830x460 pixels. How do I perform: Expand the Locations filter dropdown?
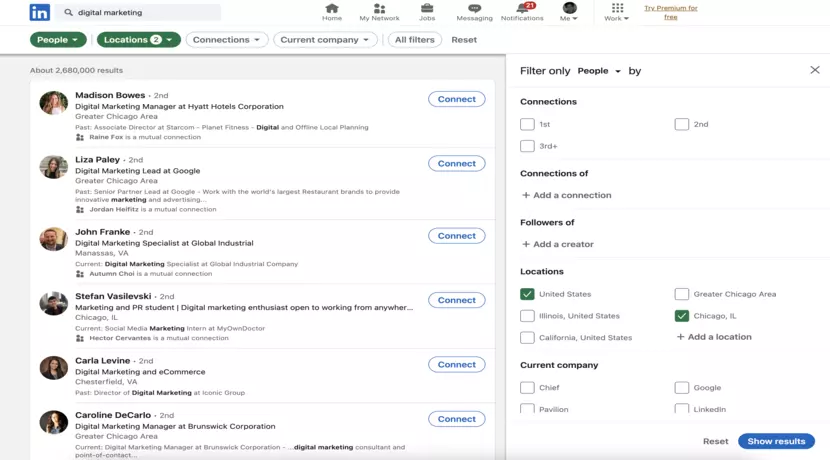pyautogui.click(x=138, y=40)
